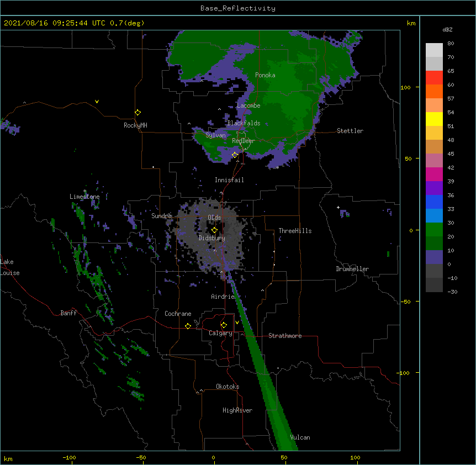
Task: Click the bright green 20-30 dBZ swatch
Action: point(434,230)
